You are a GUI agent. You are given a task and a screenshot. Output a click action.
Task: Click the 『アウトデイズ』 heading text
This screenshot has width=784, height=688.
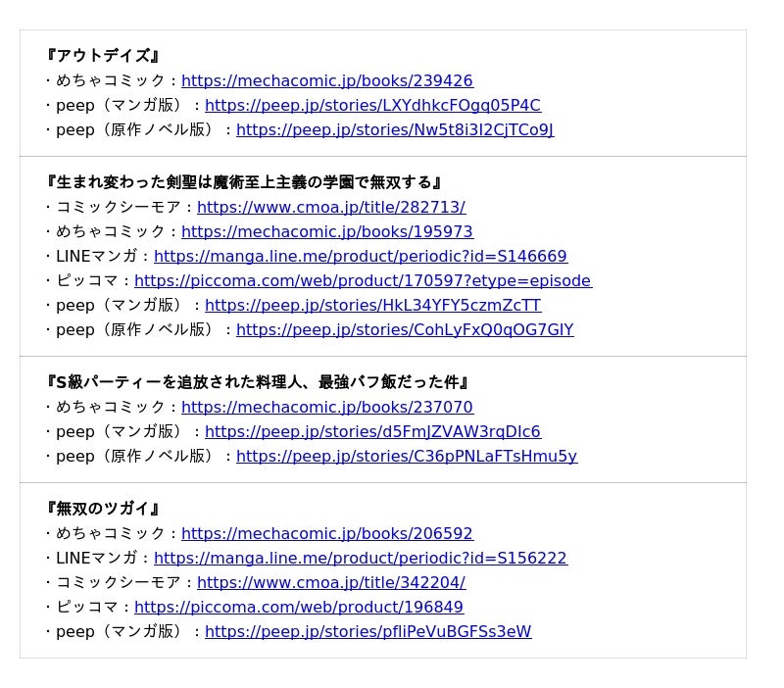pos(102,56)
